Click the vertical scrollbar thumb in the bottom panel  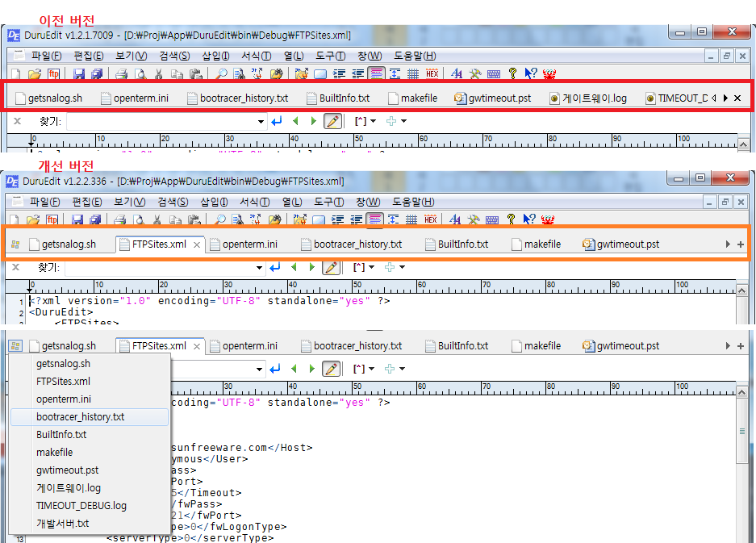tap(742, 431)
